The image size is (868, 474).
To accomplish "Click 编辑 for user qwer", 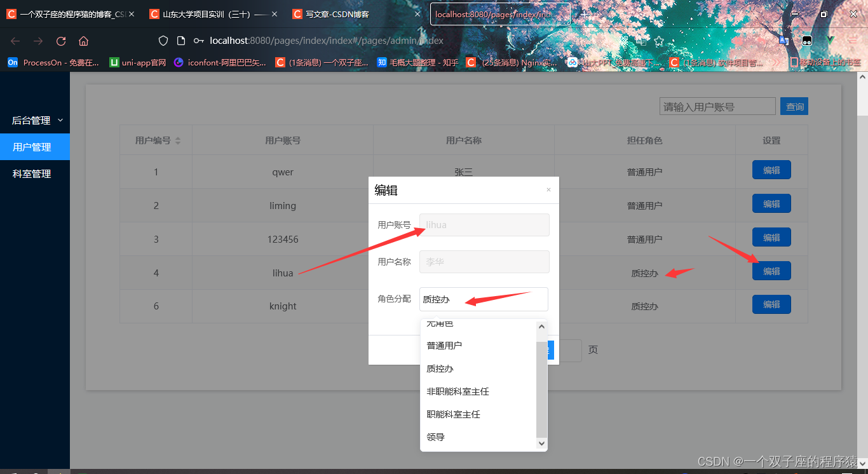I will (x=771, y=170).
